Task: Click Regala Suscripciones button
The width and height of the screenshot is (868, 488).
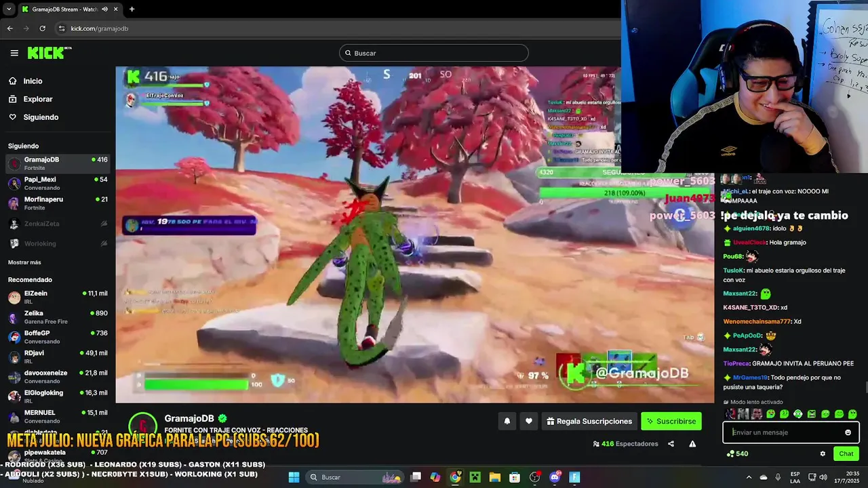Action: tap(589, 421)
